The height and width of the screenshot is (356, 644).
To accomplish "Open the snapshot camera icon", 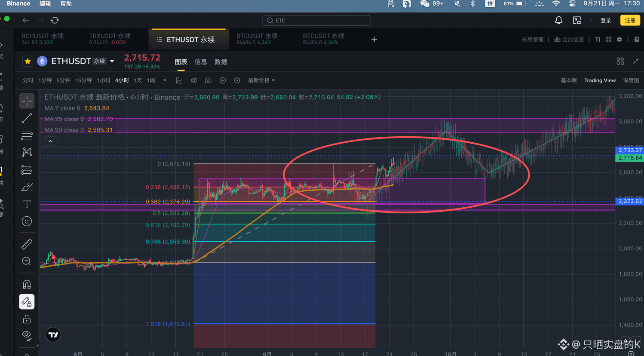I will 208,80.
